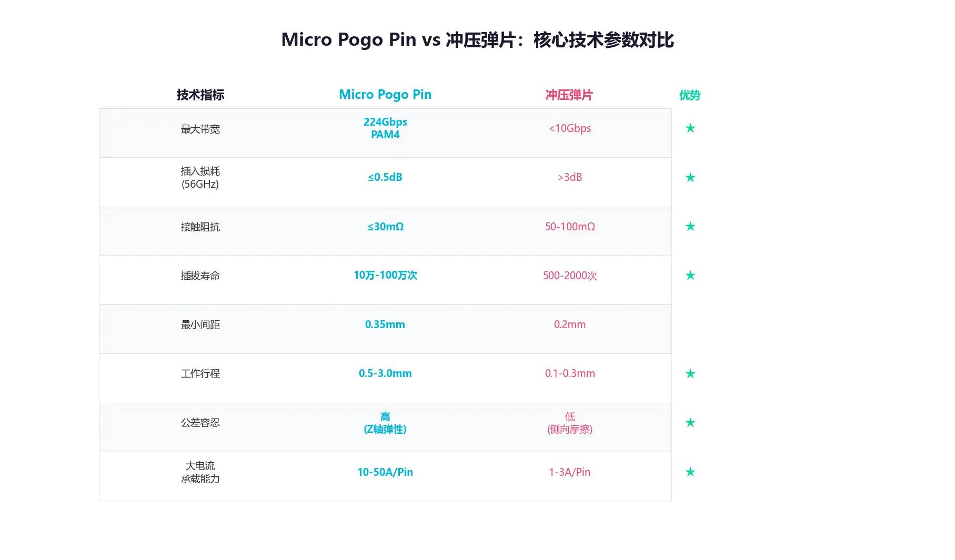The width and height of the screenshot is (955, 560).
Task: Select the 0.5-3.0mm value
Action: pyautogui.click(x=385, y=373)
